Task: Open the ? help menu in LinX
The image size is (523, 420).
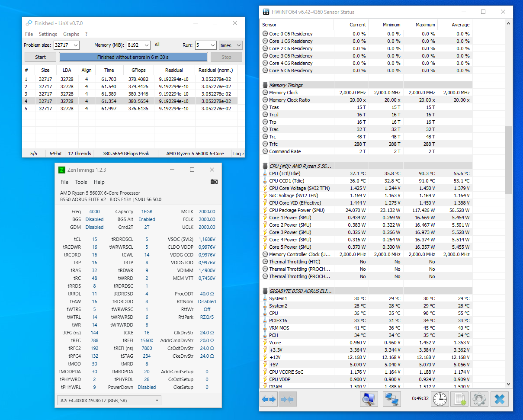Action: (x=86, y=34)
